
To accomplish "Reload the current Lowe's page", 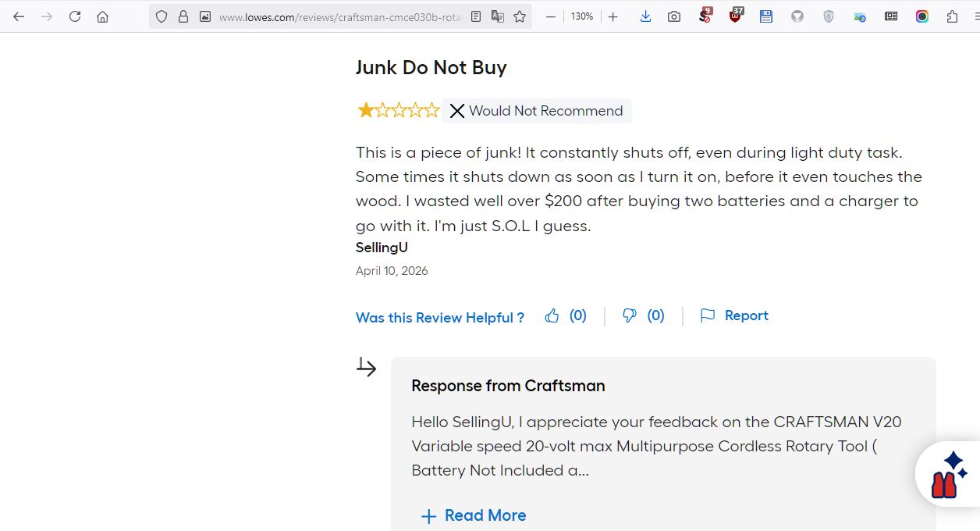I will click(x=75, y=16).
